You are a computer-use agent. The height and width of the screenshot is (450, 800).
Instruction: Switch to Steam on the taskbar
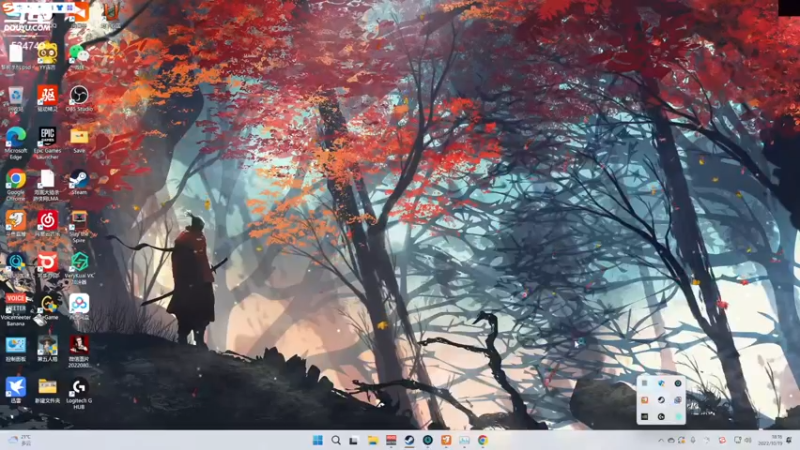[x=409, y=440]
